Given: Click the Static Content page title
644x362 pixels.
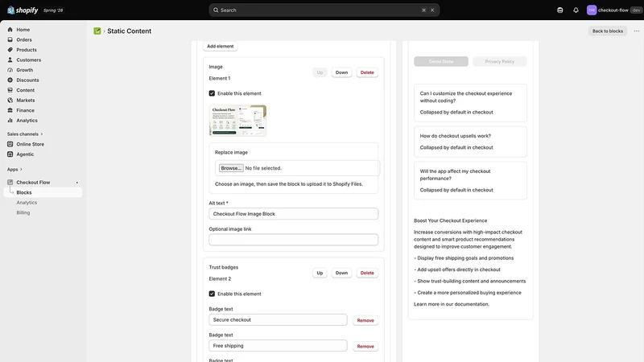Looking at the screenshot, I should coord(129,31).
